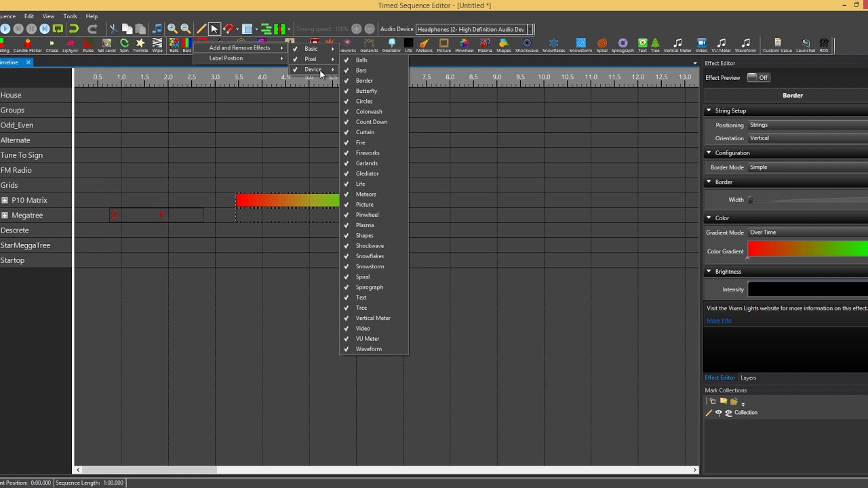Open the Label Postion submenu
868x488 pixels.
pyautogui.click(x=241, y=58)
